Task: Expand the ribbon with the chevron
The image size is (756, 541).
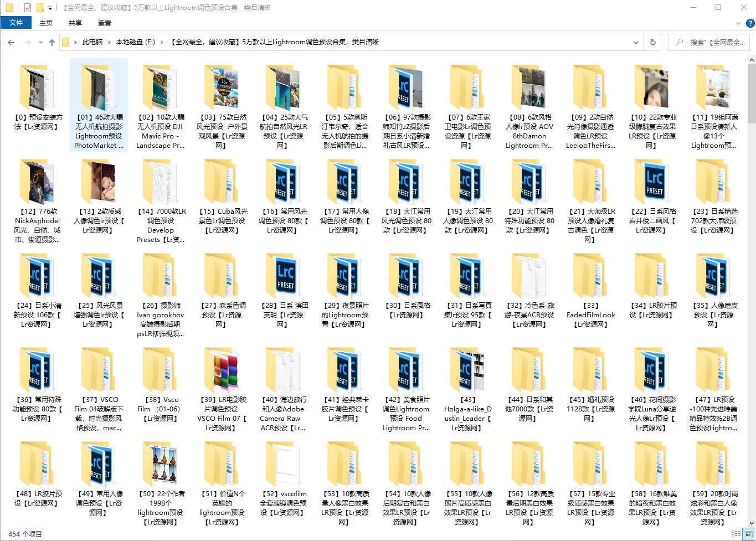Action: pyautogui.click(x=738, y=23)
